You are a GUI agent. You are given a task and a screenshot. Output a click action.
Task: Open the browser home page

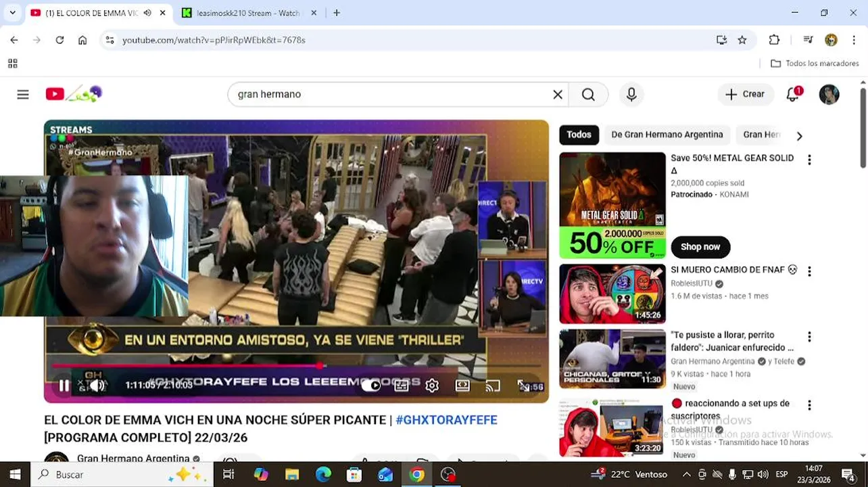coord(82,40)
